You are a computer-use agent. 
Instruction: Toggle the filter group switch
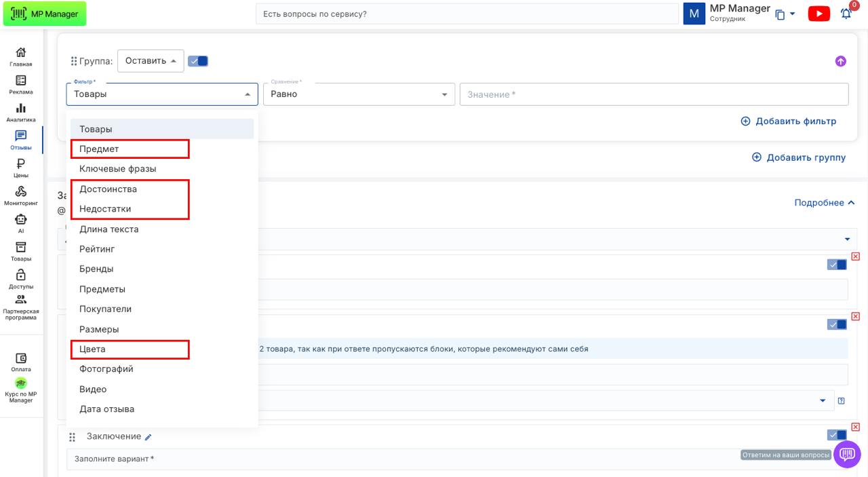point(198,61)
